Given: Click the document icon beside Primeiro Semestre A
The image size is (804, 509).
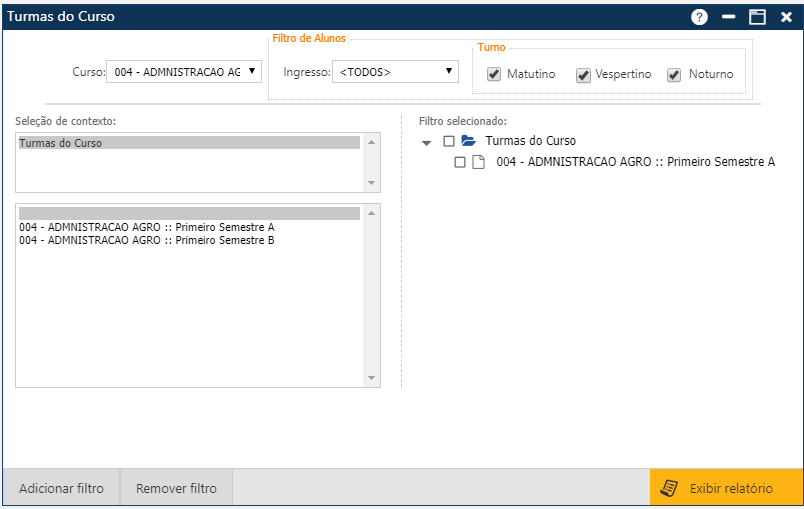Looking at the screenshot, I should (478, 162).
